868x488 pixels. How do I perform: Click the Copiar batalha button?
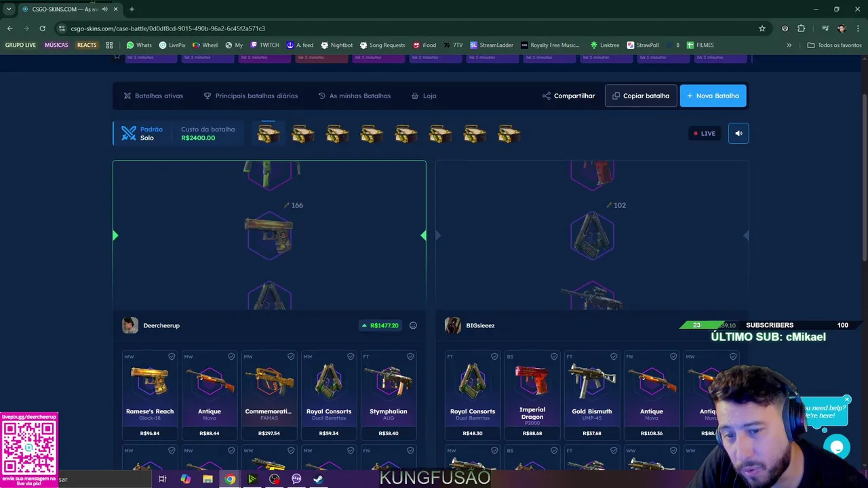(641, 96)
